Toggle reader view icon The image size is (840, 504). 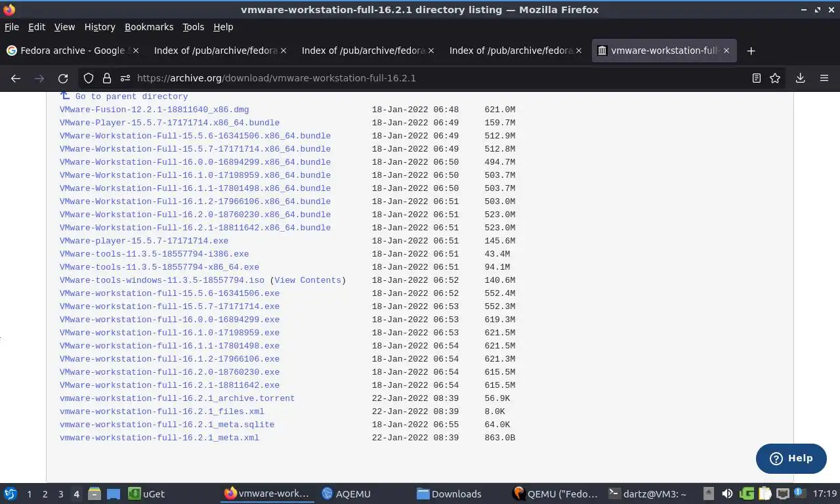757,78
